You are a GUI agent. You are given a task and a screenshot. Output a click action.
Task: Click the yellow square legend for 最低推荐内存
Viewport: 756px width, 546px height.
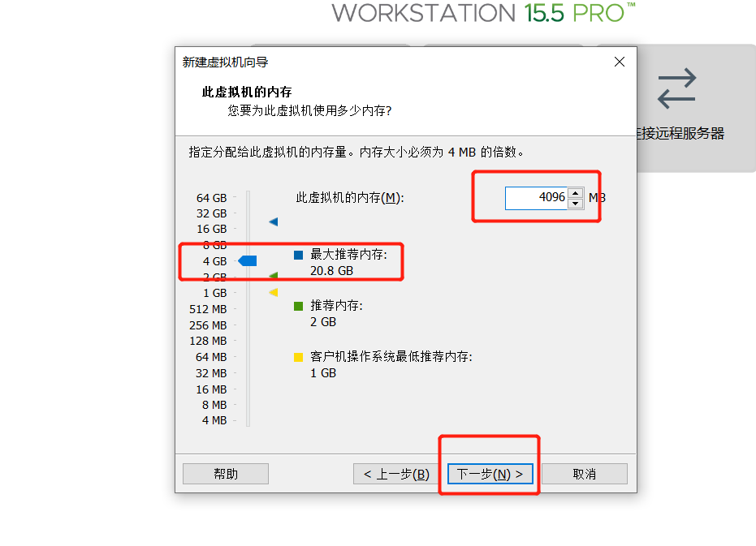click(299, 357)
